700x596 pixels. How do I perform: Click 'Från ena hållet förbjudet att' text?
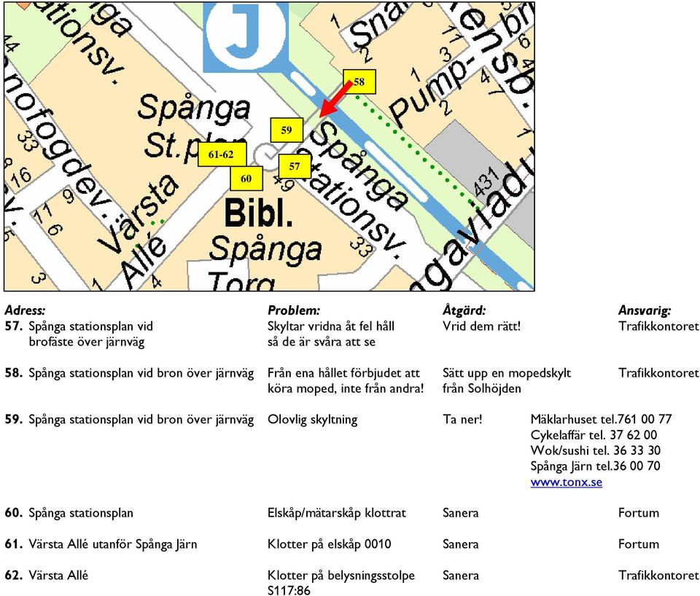[x=343, y=373]
